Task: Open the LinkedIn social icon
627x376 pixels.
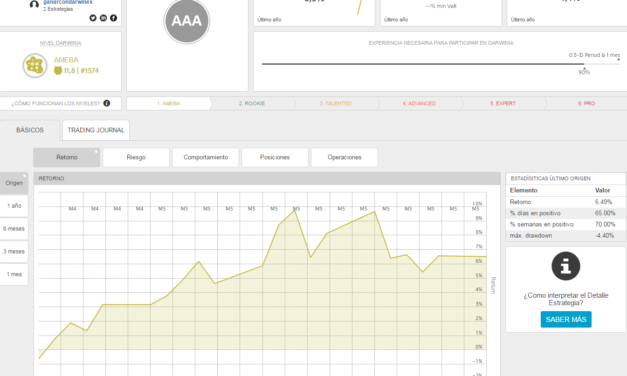Action: [x=103, y=18]
